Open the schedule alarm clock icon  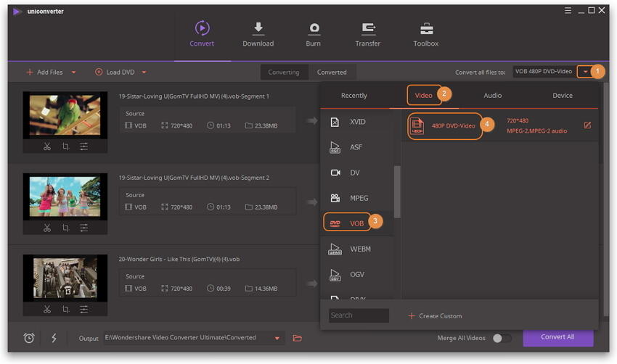click(29, 338)
